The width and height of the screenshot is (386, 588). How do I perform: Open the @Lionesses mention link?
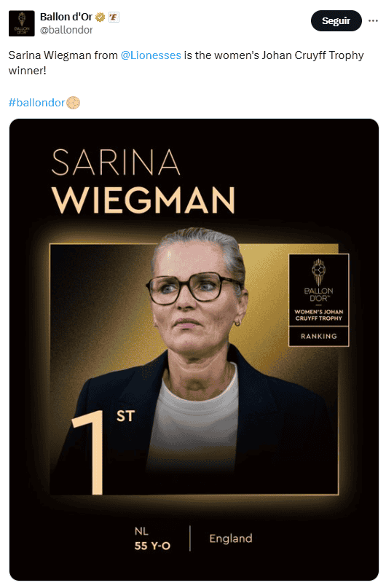151,55
